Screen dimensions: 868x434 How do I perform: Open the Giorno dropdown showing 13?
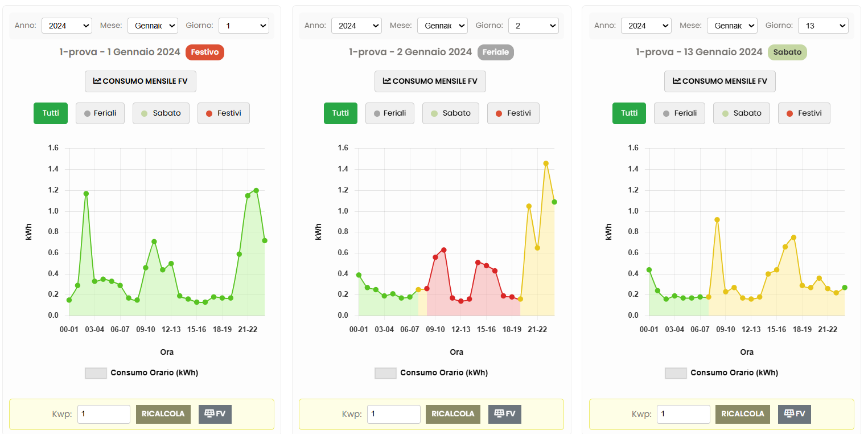point(822,26)
